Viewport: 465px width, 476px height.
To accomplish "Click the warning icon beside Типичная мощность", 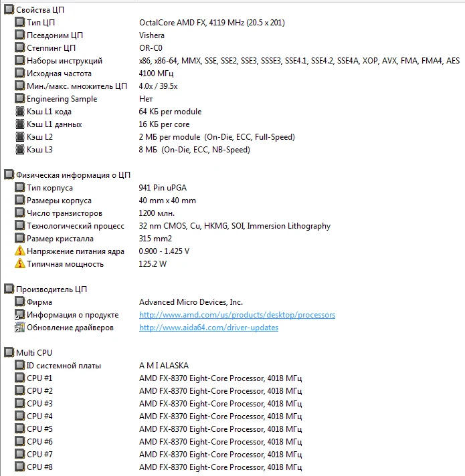I will tap(19, 264).
